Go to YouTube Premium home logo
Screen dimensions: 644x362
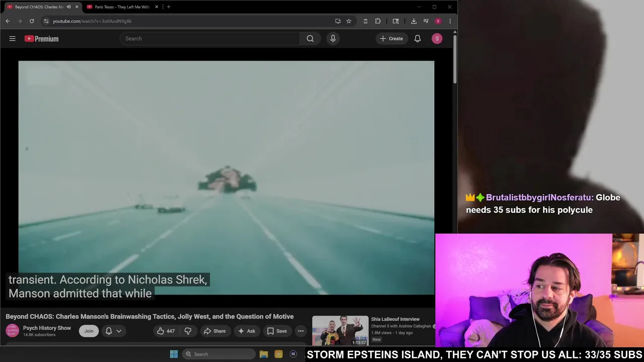pos(41,39)
